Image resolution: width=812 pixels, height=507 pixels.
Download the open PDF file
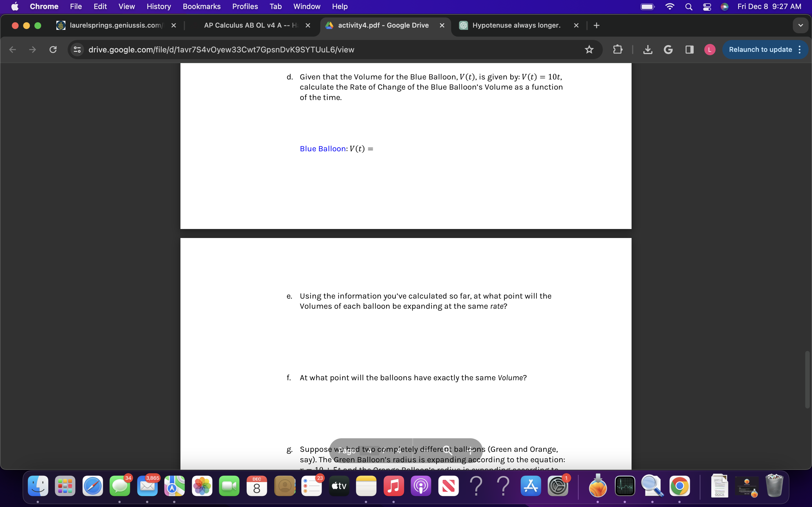[x=647, y=49]
